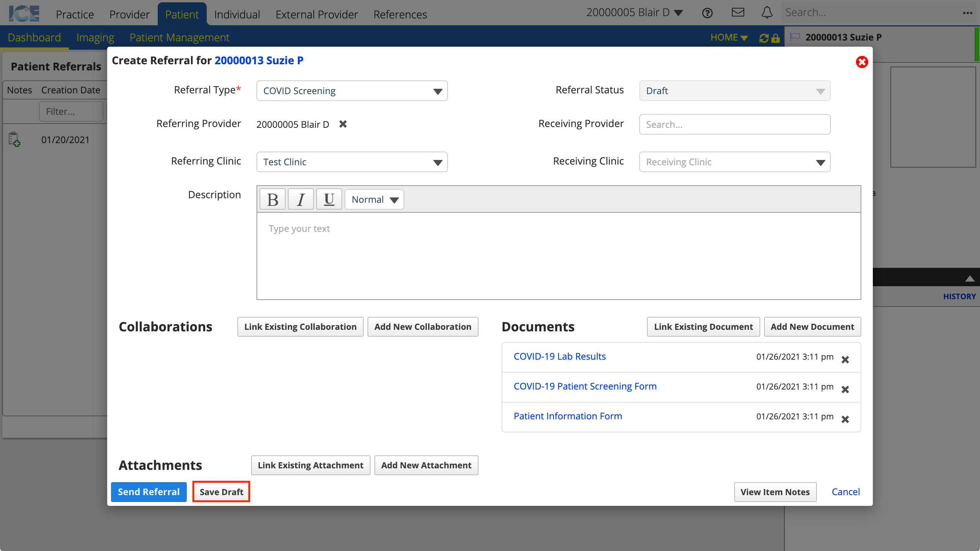The width and height of the screenshot is (980, 551).
Task: Open patient link 20000013 Suzie P in title
Action: pos(259,60)
